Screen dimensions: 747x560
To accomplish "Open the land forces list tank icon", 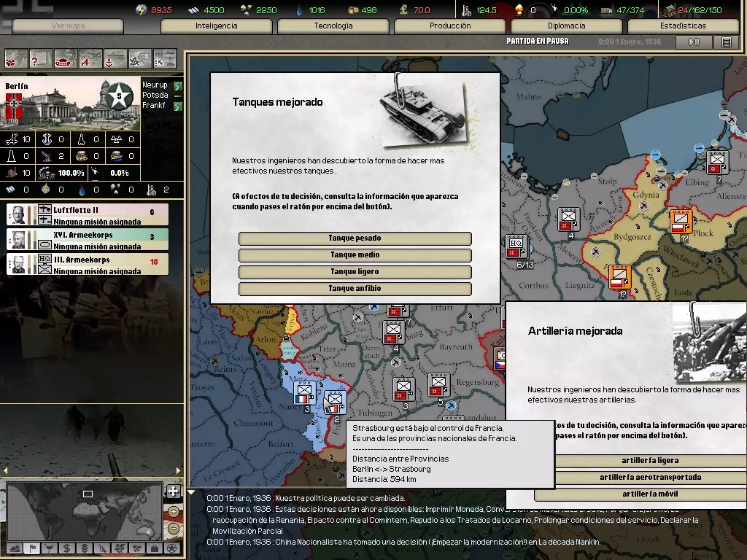I will [66, 59].
